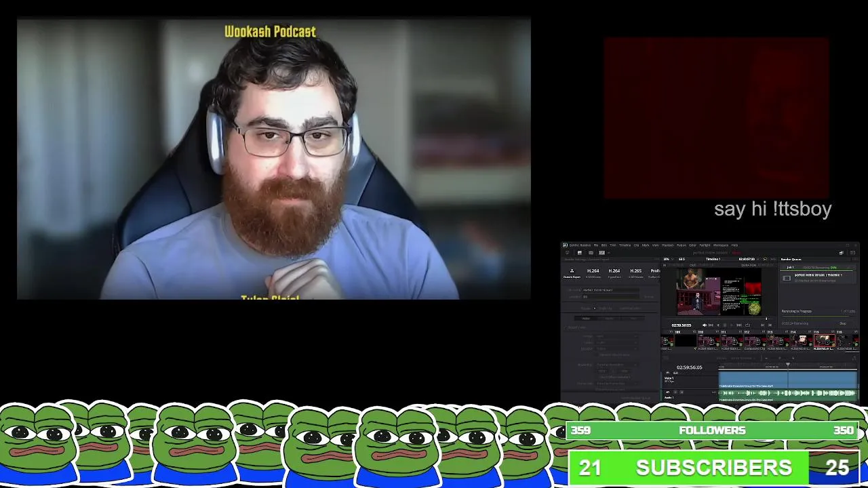Mute the Audio 1 track

[x=682, y=392]
